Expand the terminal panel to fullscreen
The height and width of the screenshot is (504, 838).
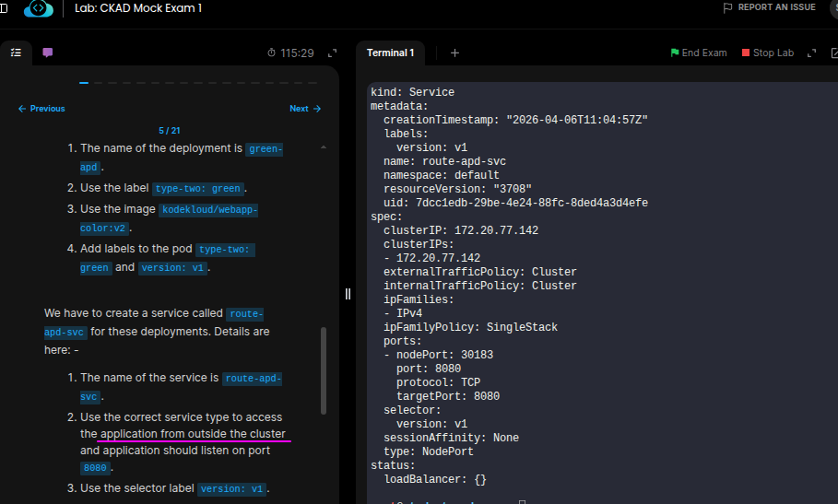pyautogui.click(x=811, y=53)
